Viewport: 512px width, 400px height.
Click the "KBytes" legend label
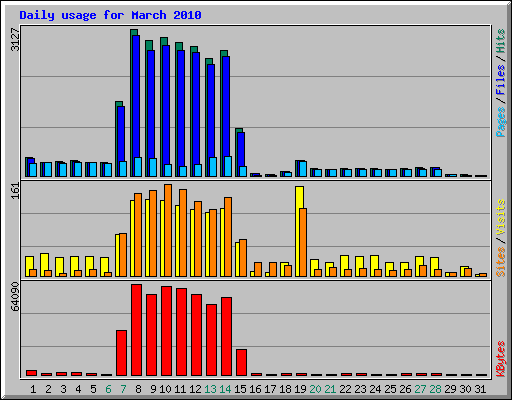pos(501,359)
